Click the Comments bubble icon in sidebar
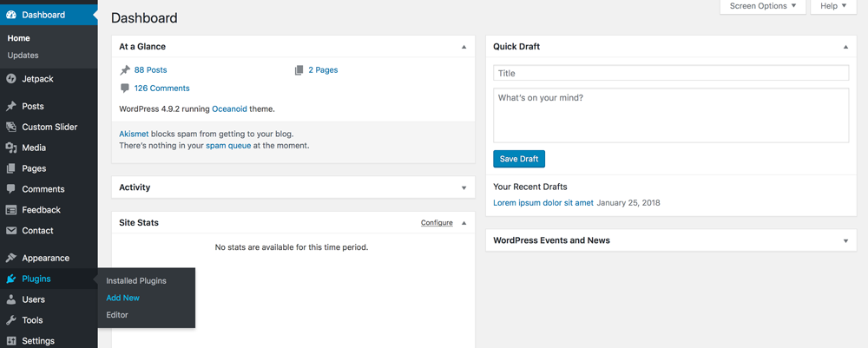868x348 pixels. tap(11, 189)
